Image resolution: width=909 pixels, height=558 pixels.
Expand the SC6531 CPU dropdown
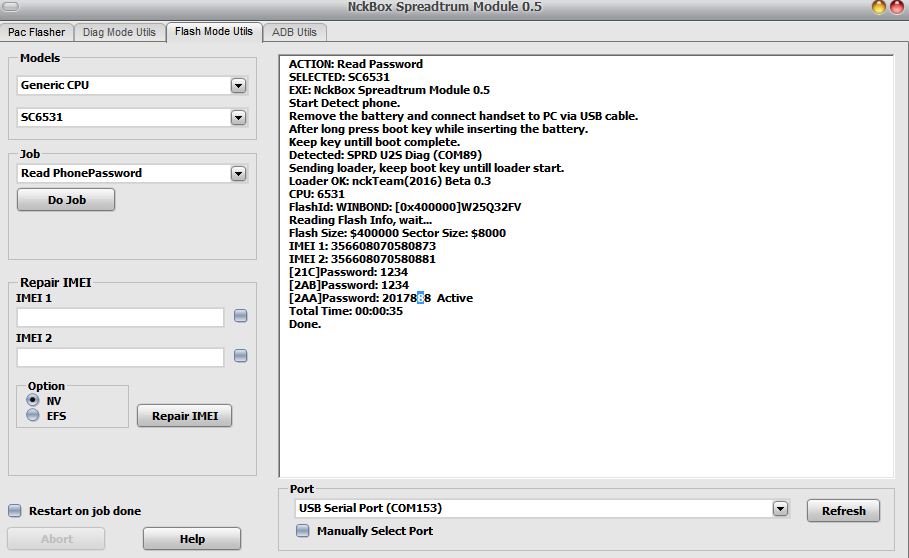238,118
